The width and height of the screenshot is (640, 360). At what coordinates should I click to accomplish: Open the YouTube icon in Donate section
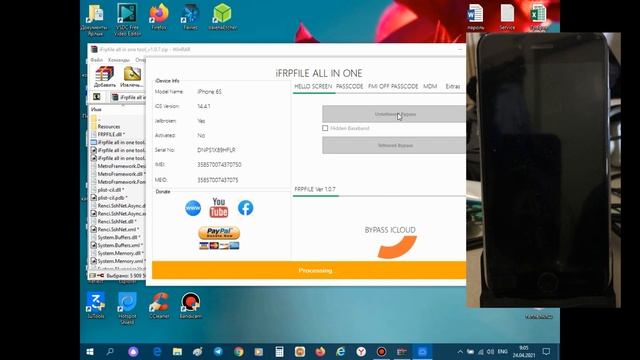[219, 208]
